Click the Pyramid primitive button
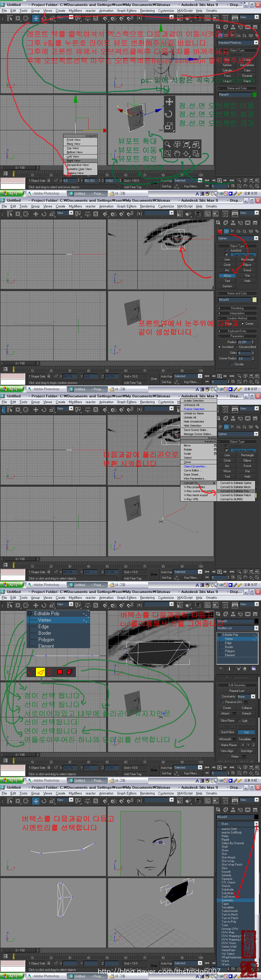The width and height of the screenshot is (261, 980). tap(247, 75)
